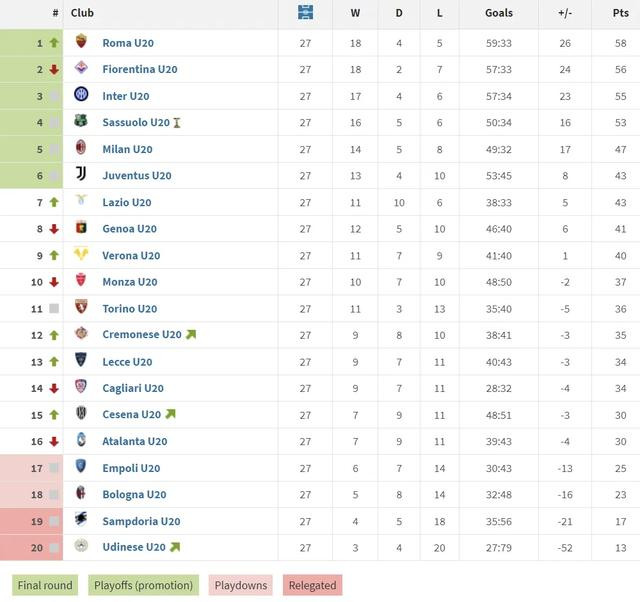Click the trophy icon beside Sassuolo U20
Screen dimensions: 640x602
pos(177,122)
